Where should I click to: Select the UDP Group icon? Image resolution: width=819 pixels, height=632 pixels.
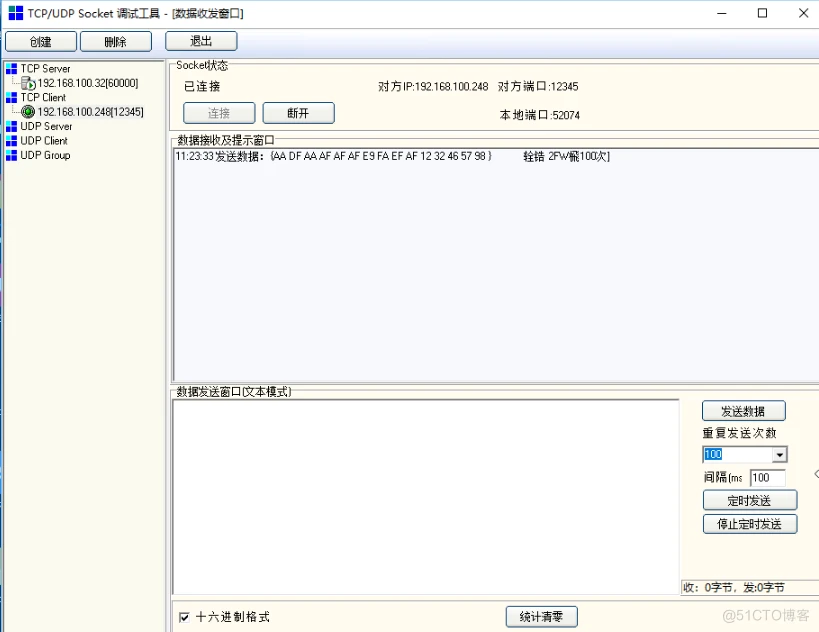(12, 155)
